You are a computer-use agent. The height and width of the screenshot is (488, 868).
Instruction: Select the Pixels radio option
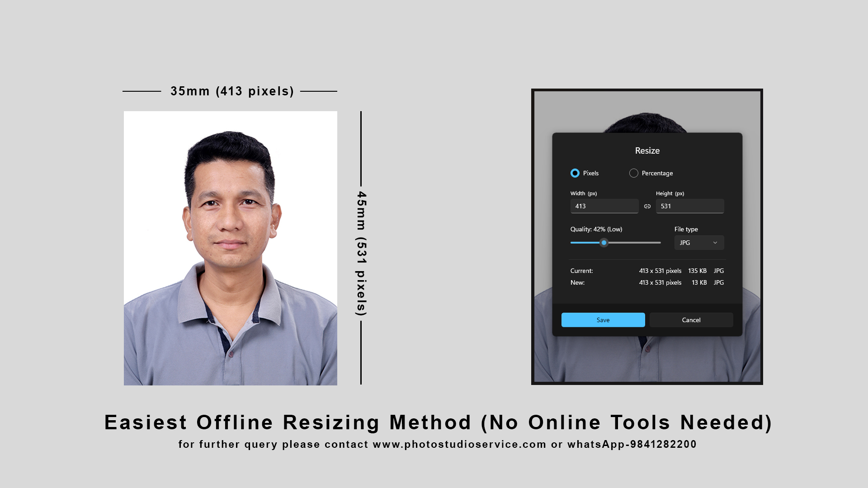coord(575,173)
